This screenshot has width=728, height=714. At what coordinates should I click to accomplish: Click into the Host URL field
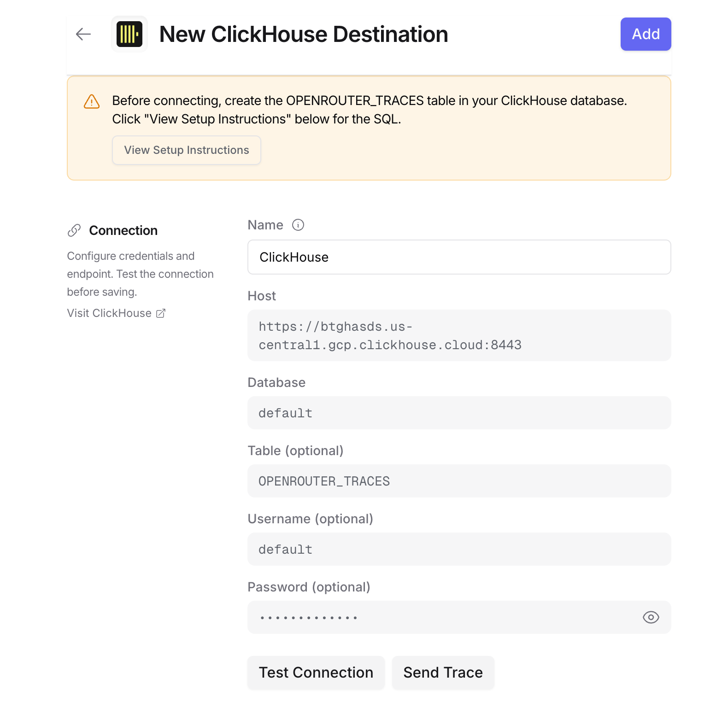click(x=459, y=335)
